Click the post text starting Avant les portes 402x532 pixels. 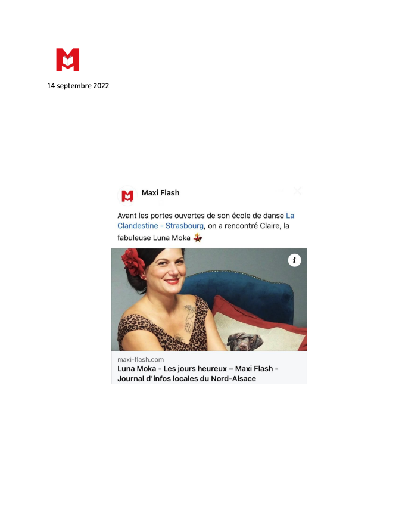pyautogui.click(x=205, y=226)
